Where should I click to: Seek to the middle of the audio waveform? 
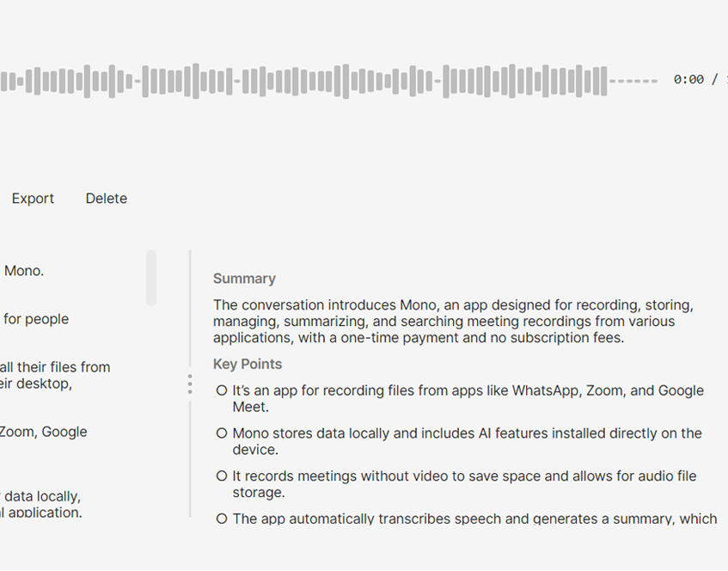[303, 81]
